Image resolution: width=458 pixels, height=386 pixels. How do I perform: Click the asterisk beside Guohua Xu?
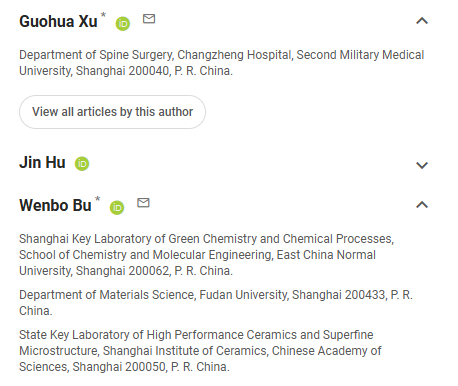(x=103, y=15)
